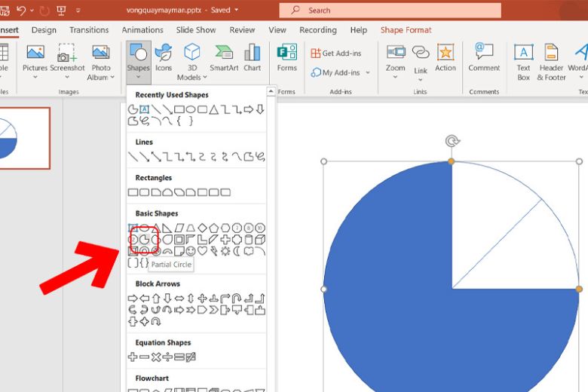Select the first straight Line in Lines

point(133,157)
